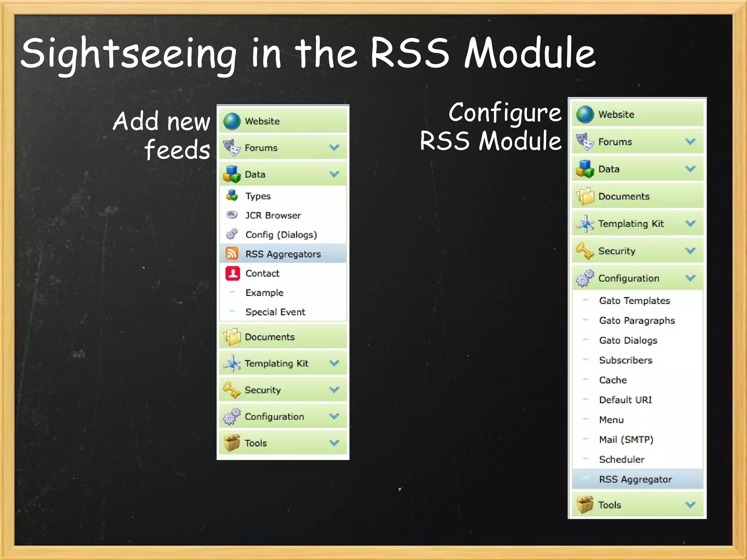This screenshot has height=560, width=747.
Task: Click the globe icon in the right menu
Action: (x=585, y=114)
